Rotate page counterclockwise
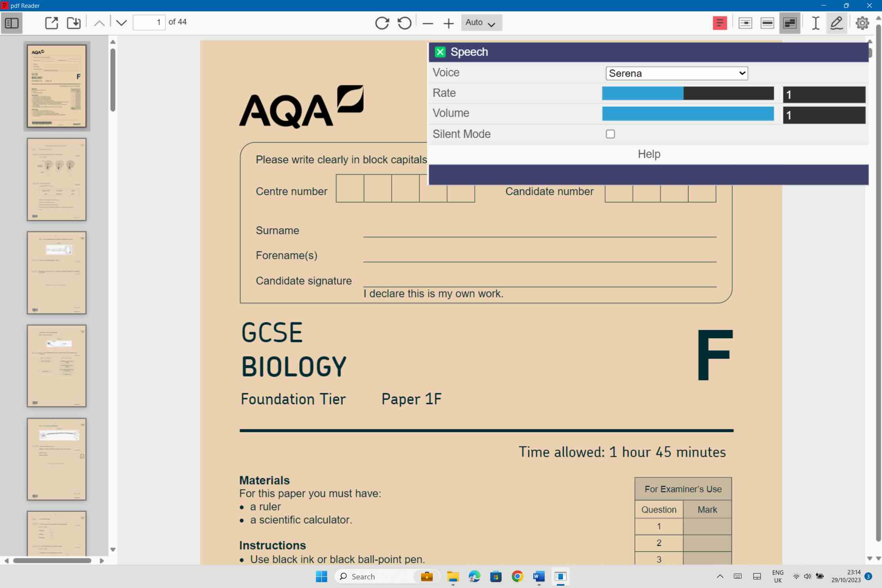Screen dimensions: 882x588 click(404, 23)
